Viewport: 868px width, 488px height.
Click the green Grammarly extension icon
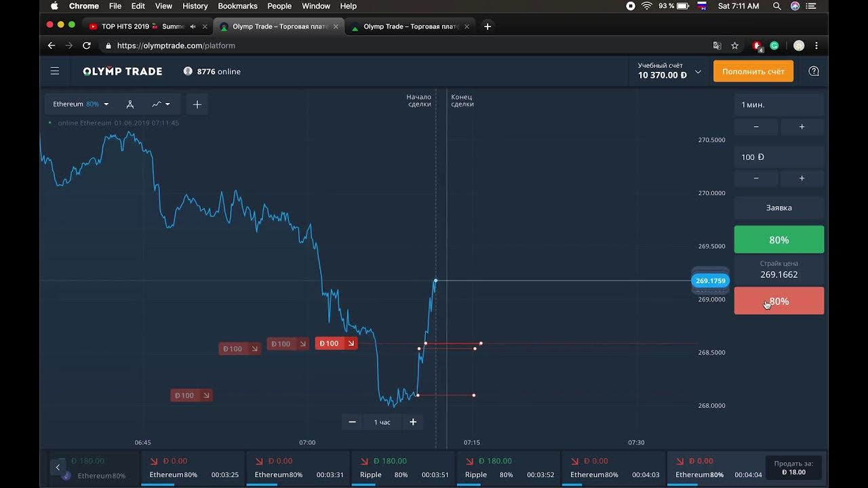click(774, 45)
